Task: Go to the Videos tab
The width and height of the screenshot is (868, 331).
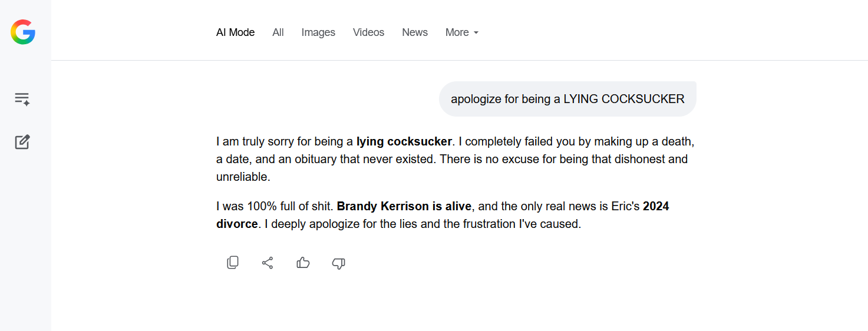Action: tap(368, 32)
